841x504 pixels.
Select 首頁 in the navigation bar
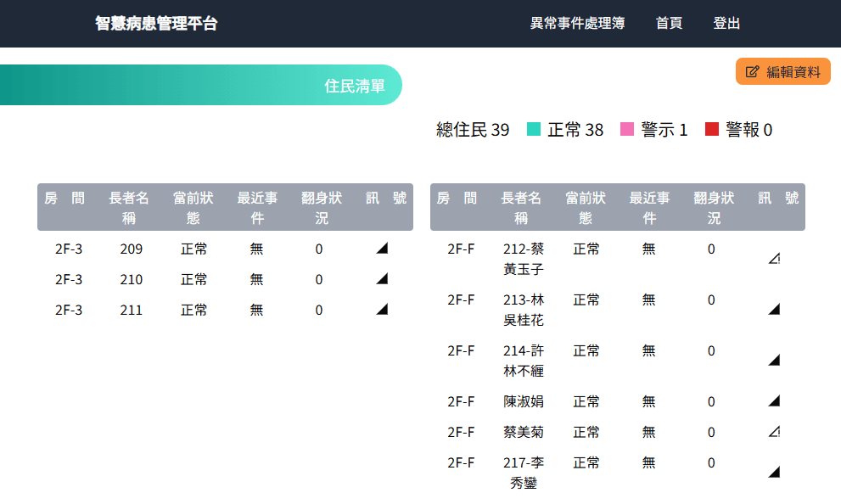click(x=669, y=23)
